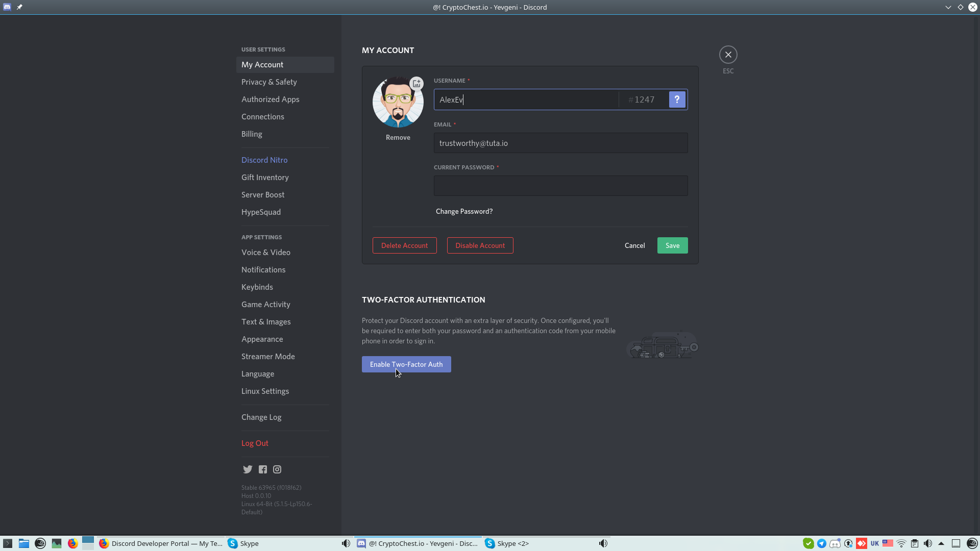Expand the hidden system tray arrow
Viewport: 980px width, 551px height.
(x=941, y=543)
